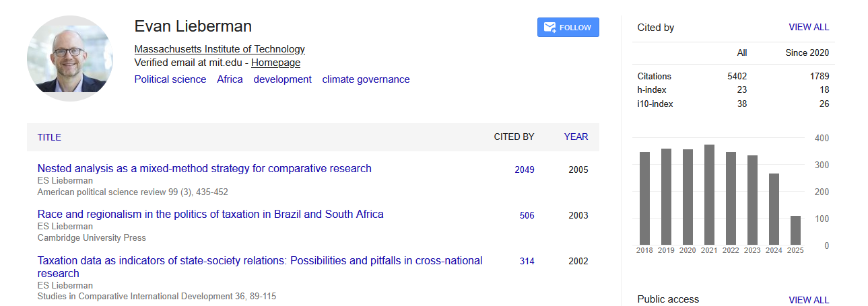Open Evan Lieberman's profile photo
The image size is (868, 306).
pyautogui.click(x=70, y=59)
